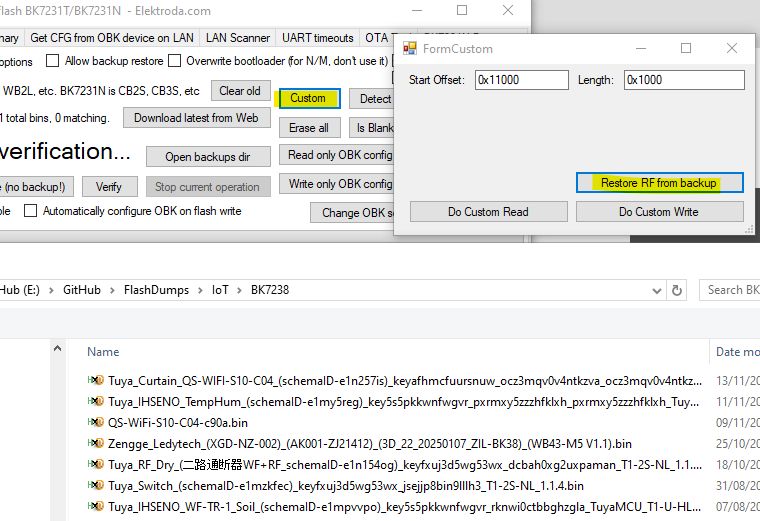Image resolution: width=760 pixels, height=521 pixels.
Task: Click Do Custom Write
Action: coord(659,212)
